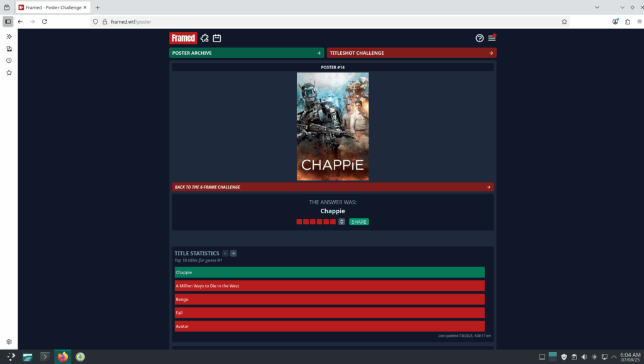Go to next title statistics page
Image resolution: width=644 pixels, height=364 pixels.
pyautogui.click(x=233, y=253)
